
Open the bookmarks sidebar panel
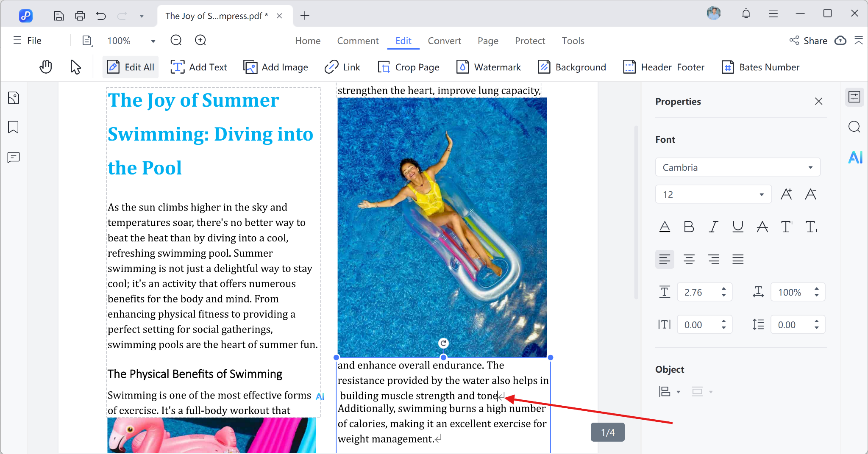click(x=14, y=127)
